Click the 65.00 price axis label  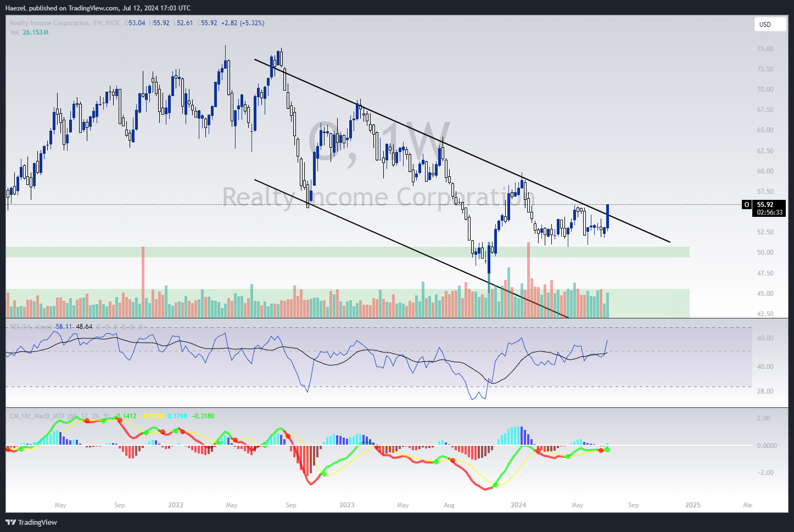coord(765,130)
